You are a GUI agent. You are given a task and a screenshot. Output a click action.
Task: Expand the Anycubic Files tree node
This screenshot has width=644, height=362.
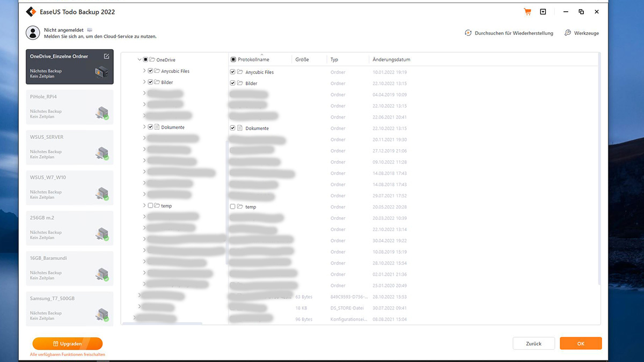click(x=144, y=71)
